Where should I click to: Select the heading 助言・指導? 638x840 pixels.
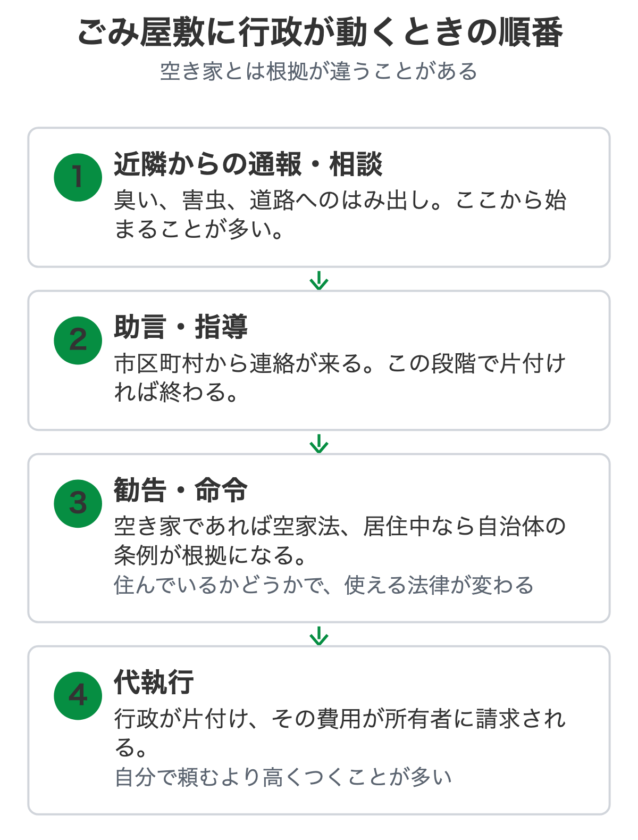(181, 327)
